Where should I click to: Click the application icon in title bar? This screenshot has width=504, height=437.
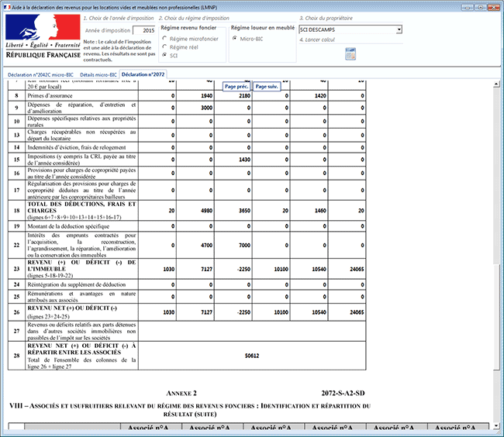[x=7, y=5]
